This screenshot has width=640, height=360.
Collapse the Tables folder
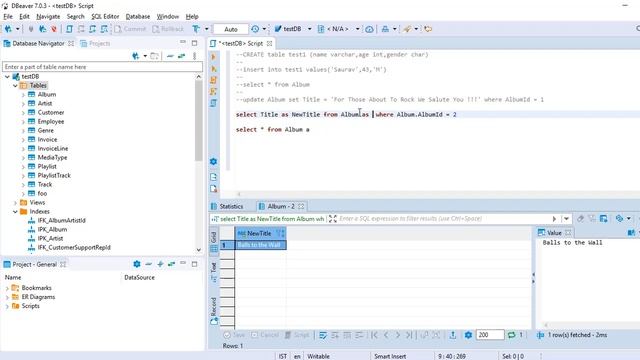pyautogui.click(x=15, y=85)
